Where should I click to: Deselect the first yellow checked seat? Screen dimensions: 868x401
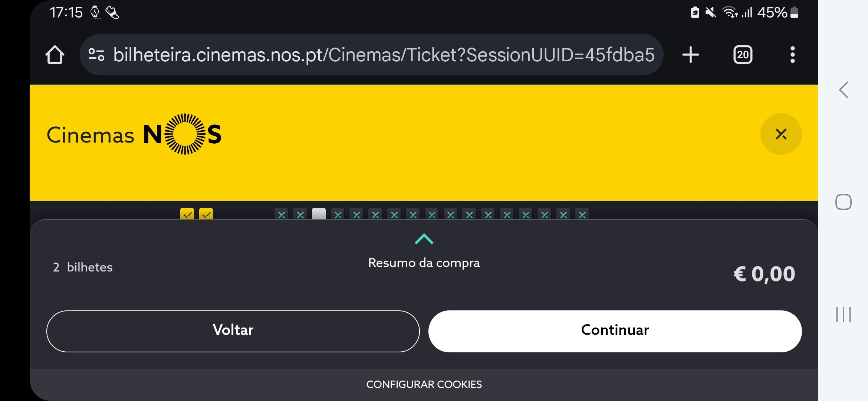click(x=187, y=214)
